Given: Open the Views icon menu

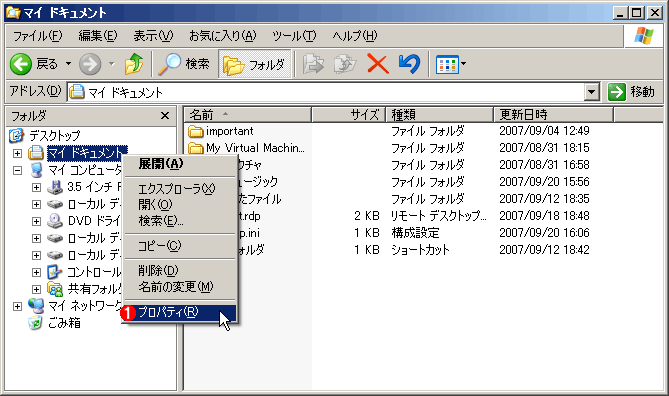Looking at the screenshot, I should tap(447, 64).
